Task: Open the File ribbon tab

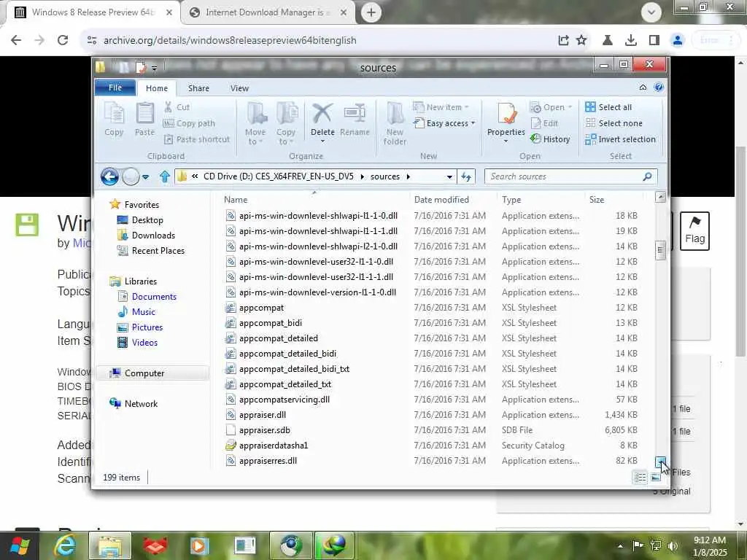Action: pos(115,87)
